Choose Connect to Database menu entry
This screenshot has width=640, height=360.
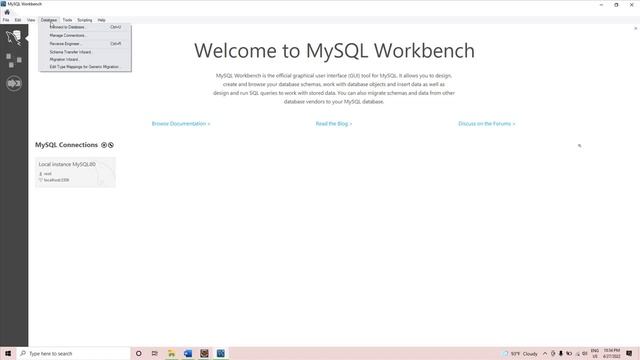click(85, 27)
